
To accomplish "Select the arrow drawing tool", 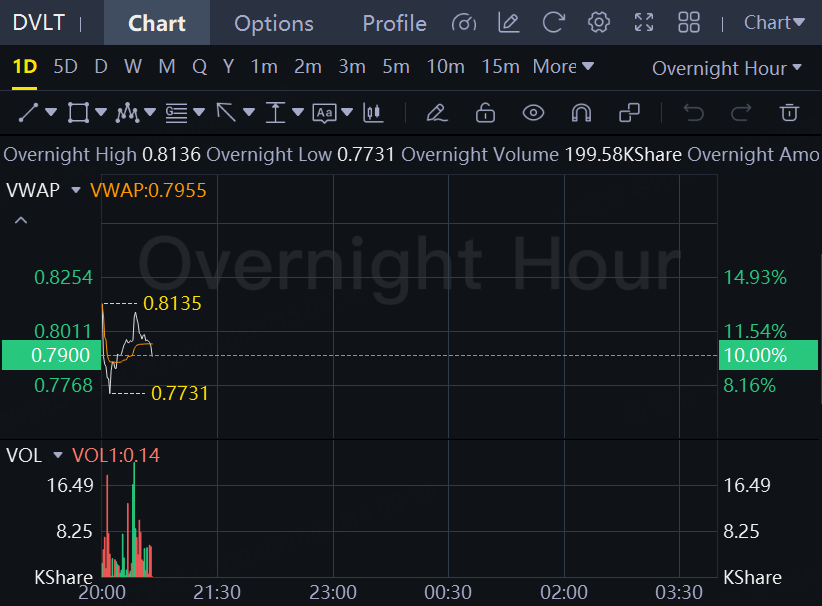I will pyautogui.click(x=226, y=113).
